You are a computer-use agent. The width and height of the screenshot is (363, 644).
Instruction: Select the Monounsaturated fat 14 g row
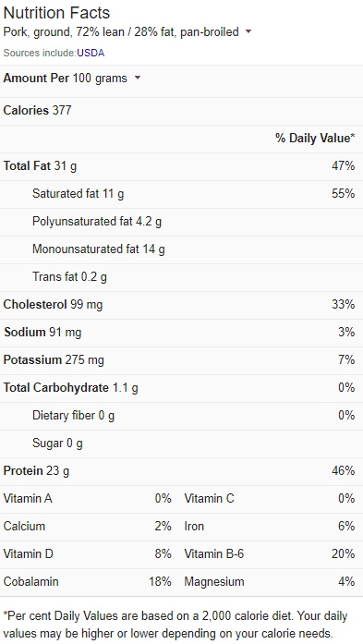(181, 249)
